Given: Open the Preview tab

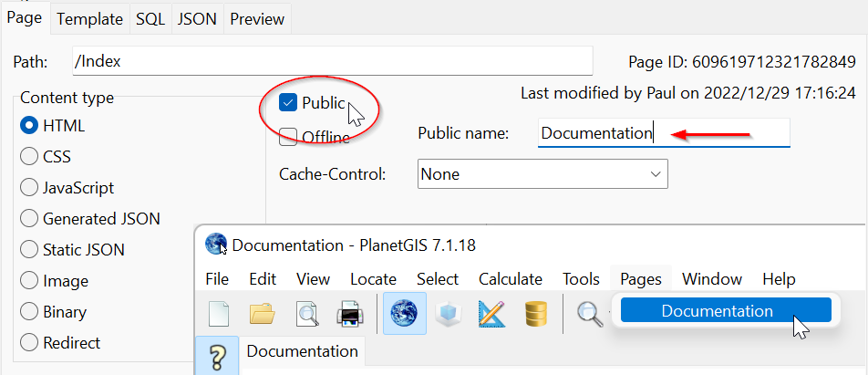Looking at the screenshot, I should [257, 18].
